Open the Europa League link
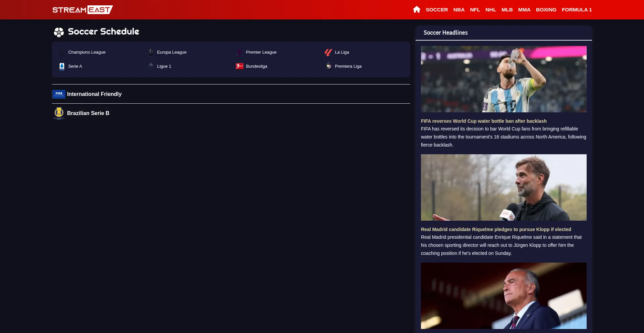Viewport: 644px width, 333px height. click(172, 52)
